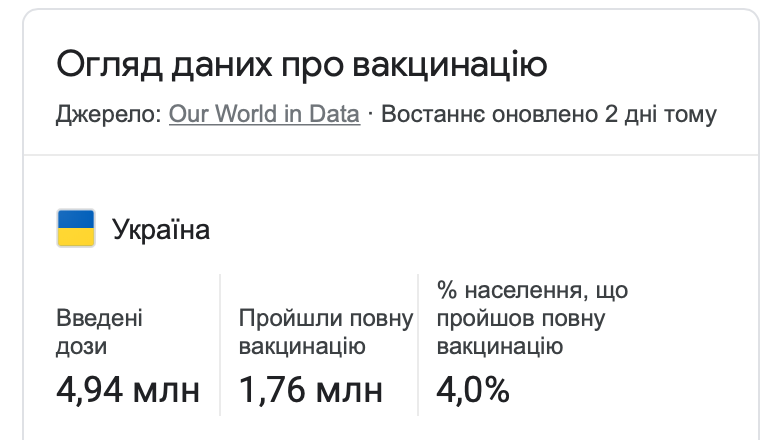Image resolution: width=770 pixels, height=440 pixels.
Task: Click the two-line "Пройшли повну вакцинацію" label
Action: click(325, 333)
